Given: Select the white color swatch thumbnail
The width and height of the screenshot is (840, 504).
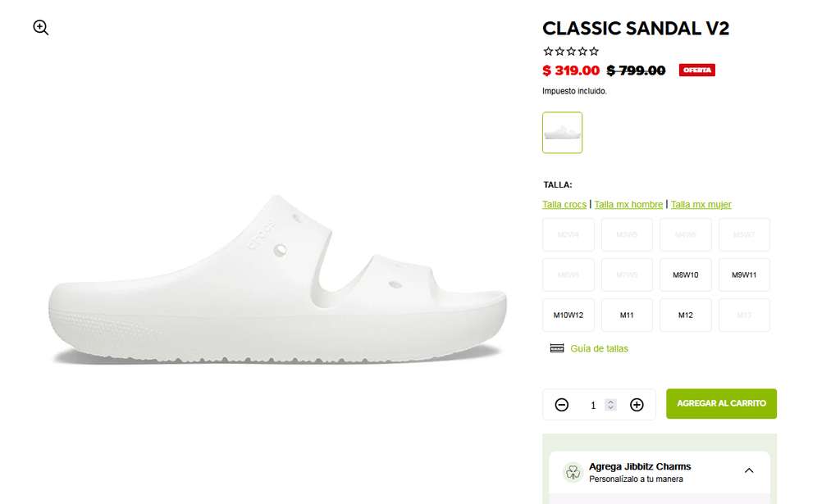Looking at the screenshot, I should [x=562, y=133].
